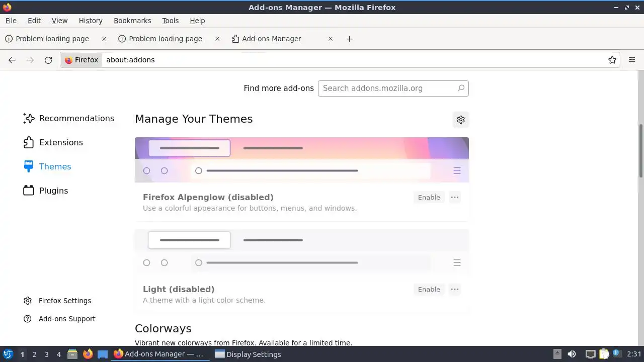Switch to Display Settings window in taskbar

(248, 354)
